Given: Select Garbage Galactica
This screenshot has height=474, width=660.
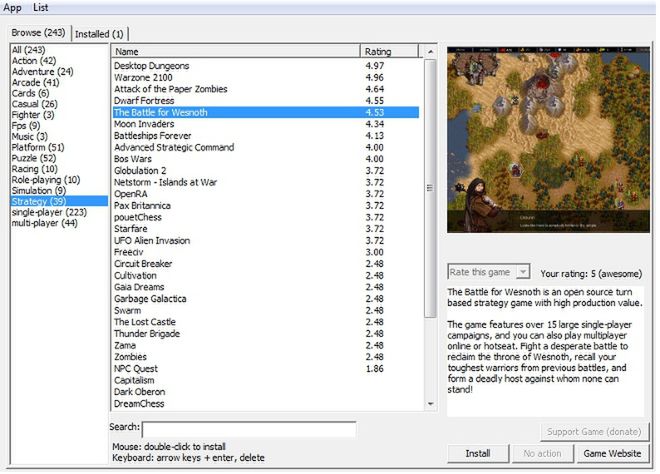Looking at the screenshot, I should (x=266, y=299).
